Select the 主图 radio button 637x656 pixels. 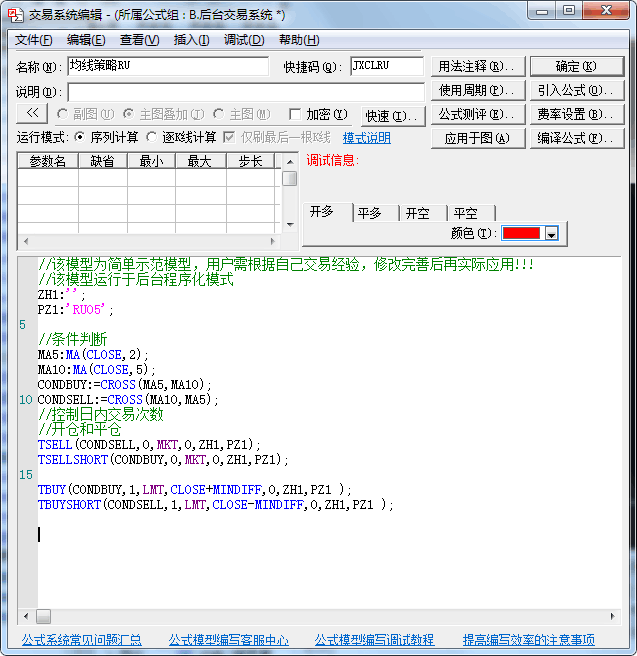[x=218, y=114]
